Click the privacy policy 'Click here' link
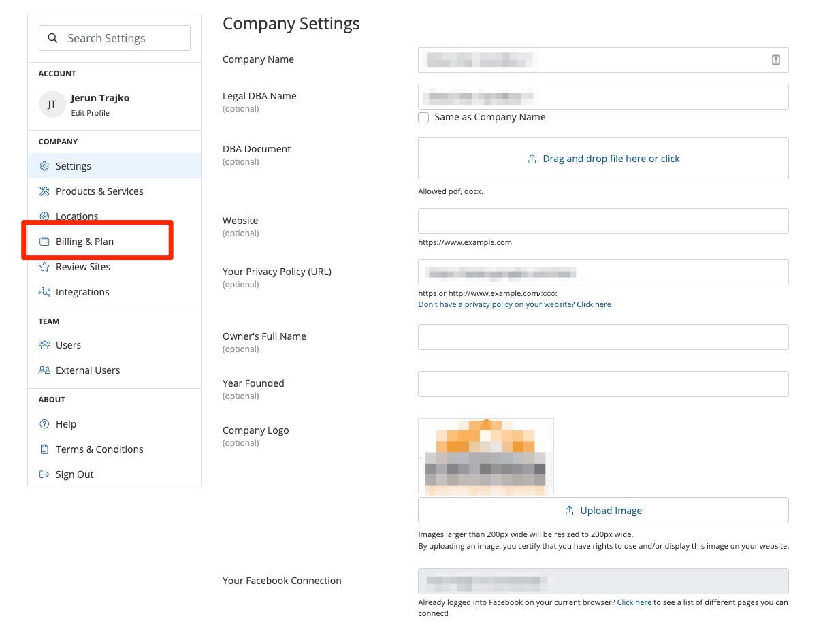The height and width of the screenshot is (629, 840). tap(594, 304)
